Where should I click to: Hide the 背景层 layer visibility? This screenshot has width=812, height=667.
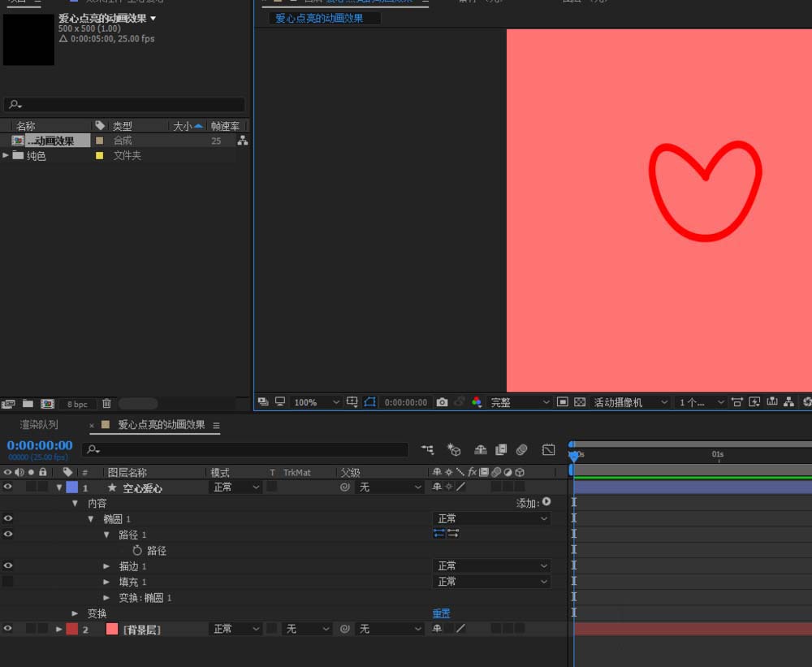[x=8, y=629]
